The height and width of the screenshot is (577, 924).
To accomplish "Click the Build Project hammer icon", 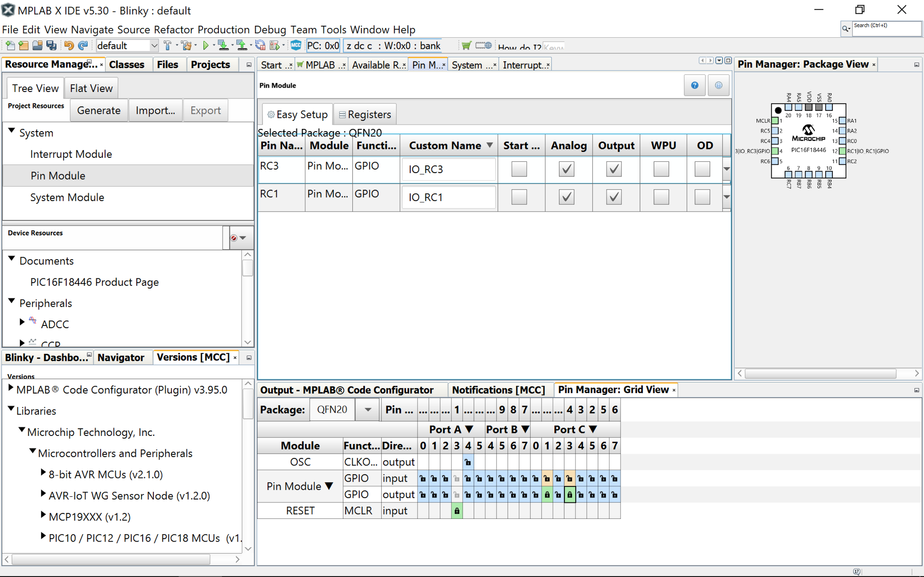I will click(167, 46).
